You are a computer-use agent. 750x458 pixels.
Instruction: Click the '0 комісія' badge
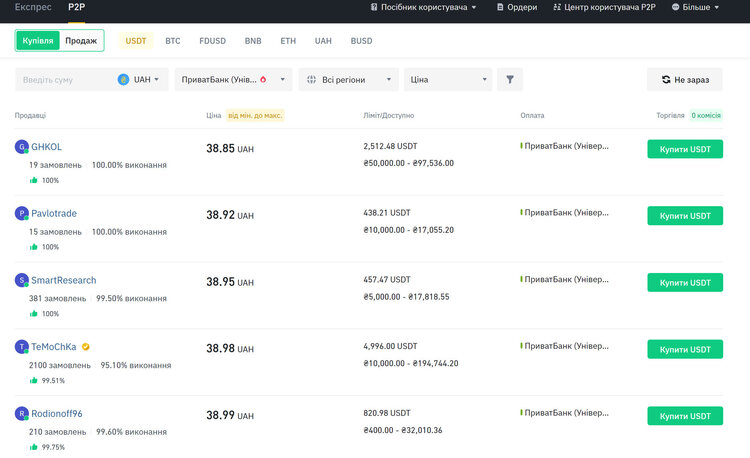[706, 115]
